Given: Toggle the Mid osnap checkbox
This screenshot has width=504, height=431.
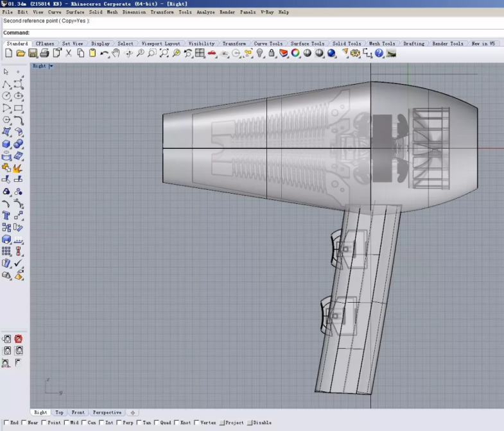Looking at the screenshot, I should pos(66,423).
